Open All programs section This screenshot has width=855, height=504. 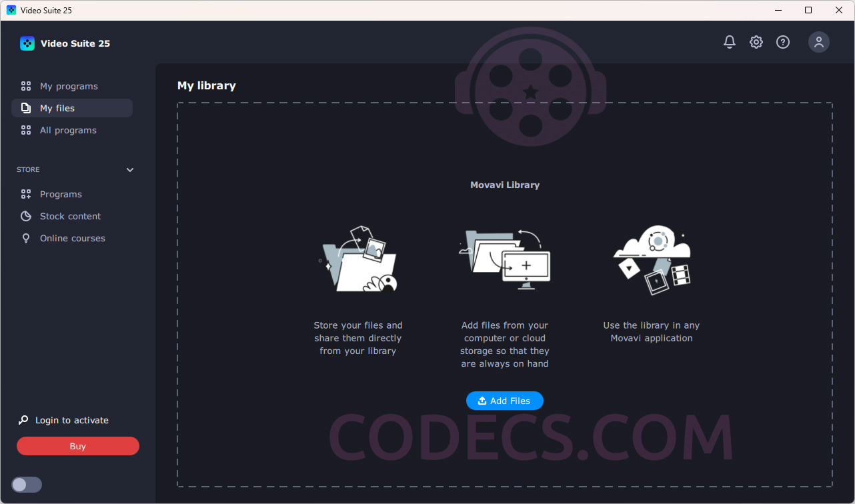coord(72,130)
